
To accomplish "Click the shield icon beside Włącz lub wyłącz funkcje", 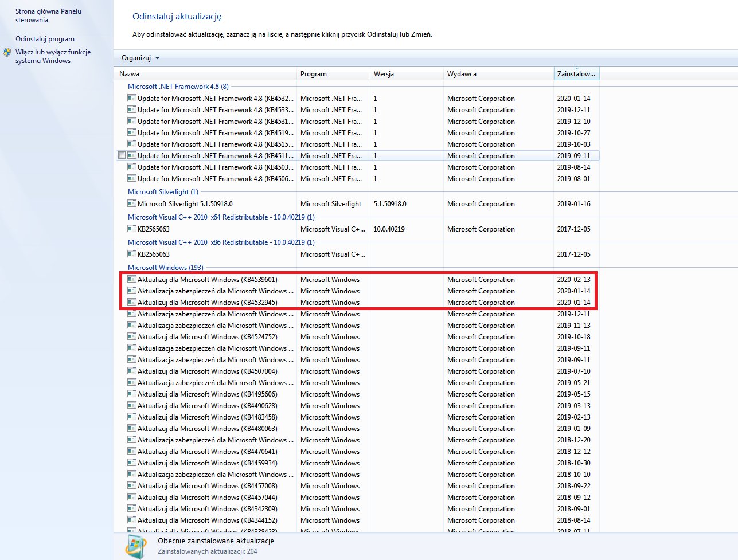I will point(7,52).
